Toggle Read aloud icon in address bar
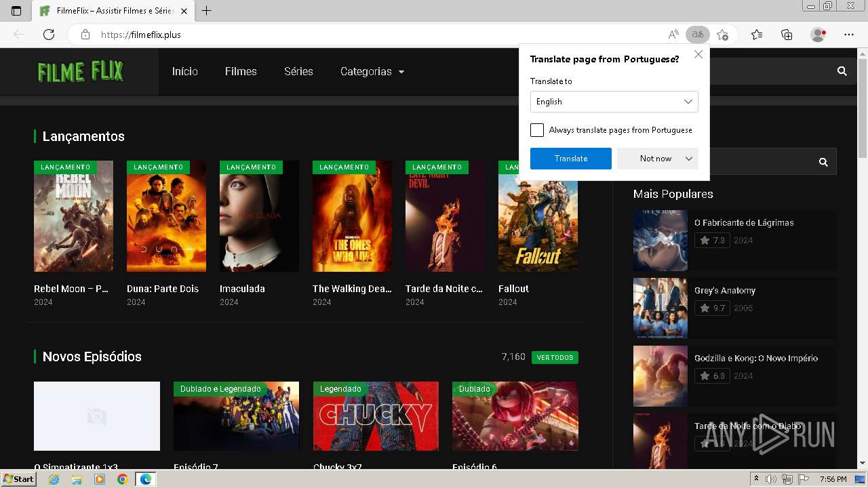 click(673, 35)
